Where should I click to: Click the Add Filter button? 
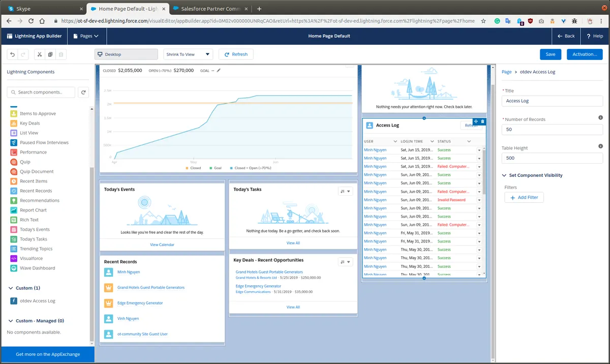pos(524,197)
